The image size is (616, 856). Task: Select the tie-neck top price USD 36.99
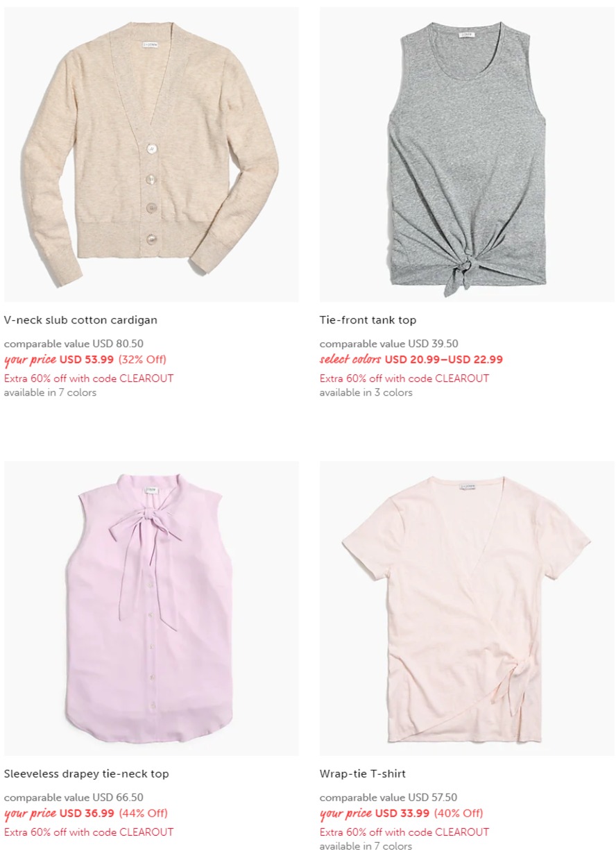[x=87, y=813]
